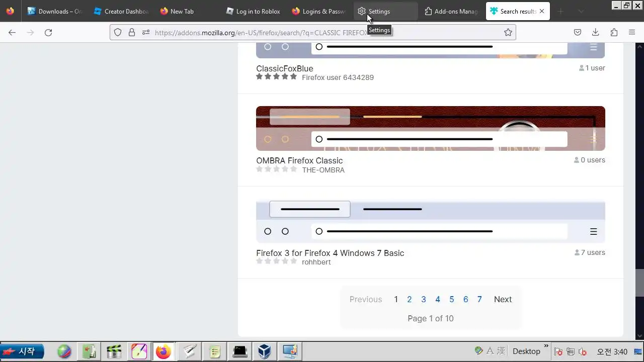Viewport: 644px width, 362px height.
Task: Open the monitor icon in taskbar
Action: coord(290,351)
